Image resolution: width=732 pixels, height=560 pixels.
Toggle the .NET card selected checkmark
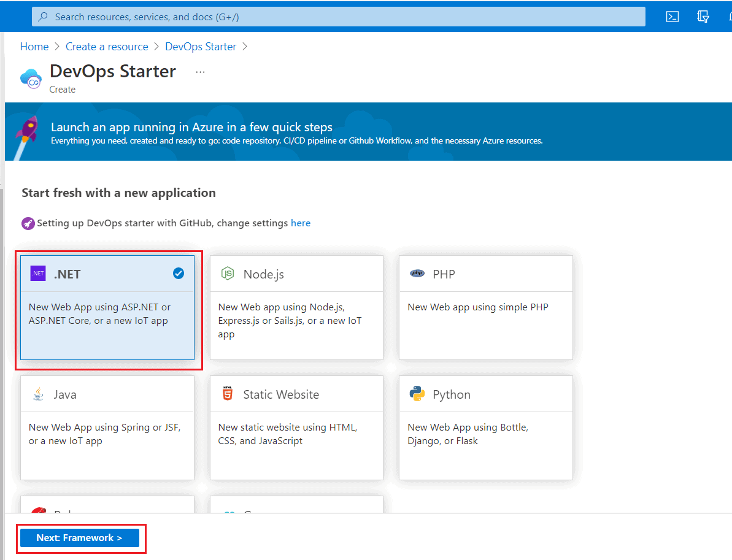coord(179,274)
